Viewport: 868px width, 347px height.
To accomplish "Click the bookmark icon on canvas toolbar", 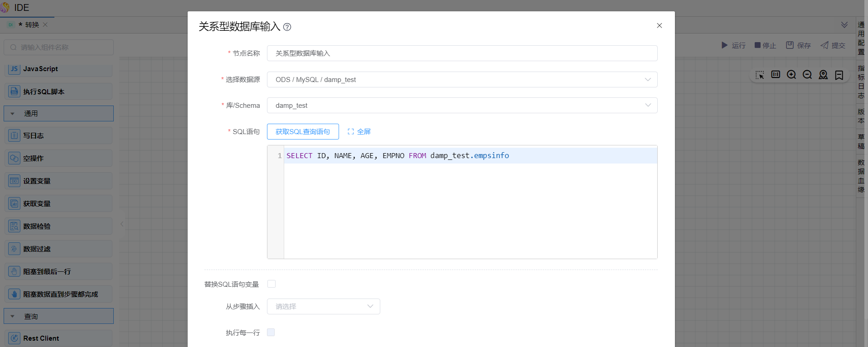I will pyautogui.click(x=839, y=75).
